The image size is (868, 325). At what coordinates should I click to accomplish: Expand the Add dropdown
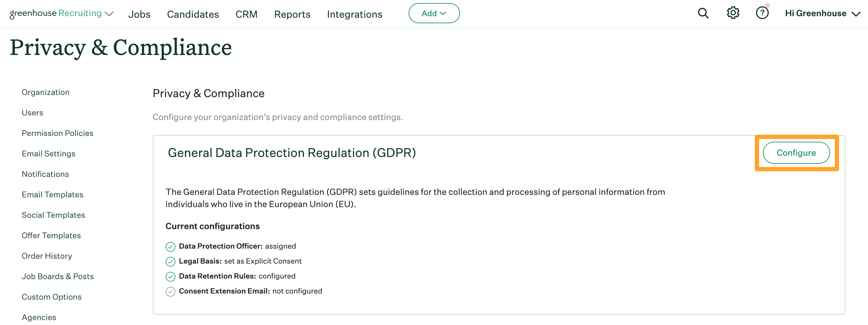point(434,13)
